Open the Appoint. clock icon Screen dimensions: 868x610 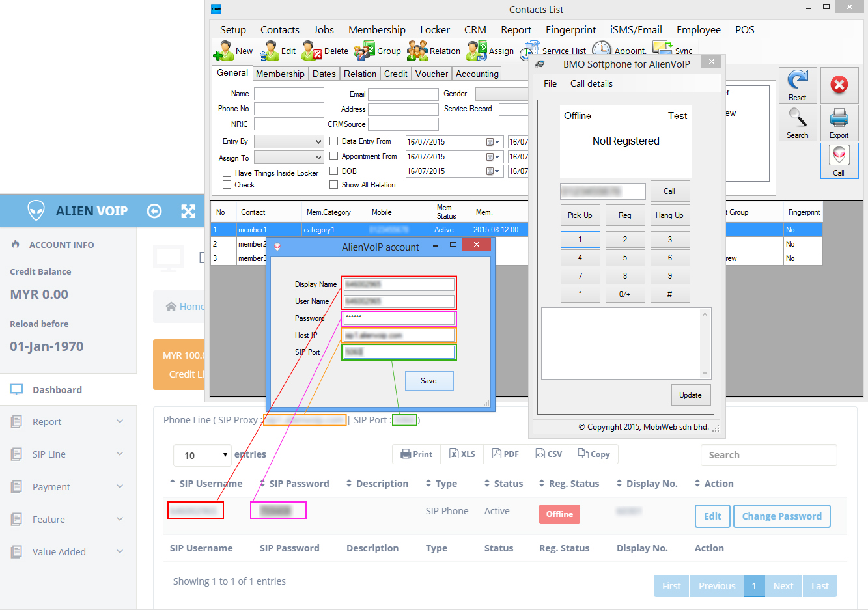click(x=602, y=49)
